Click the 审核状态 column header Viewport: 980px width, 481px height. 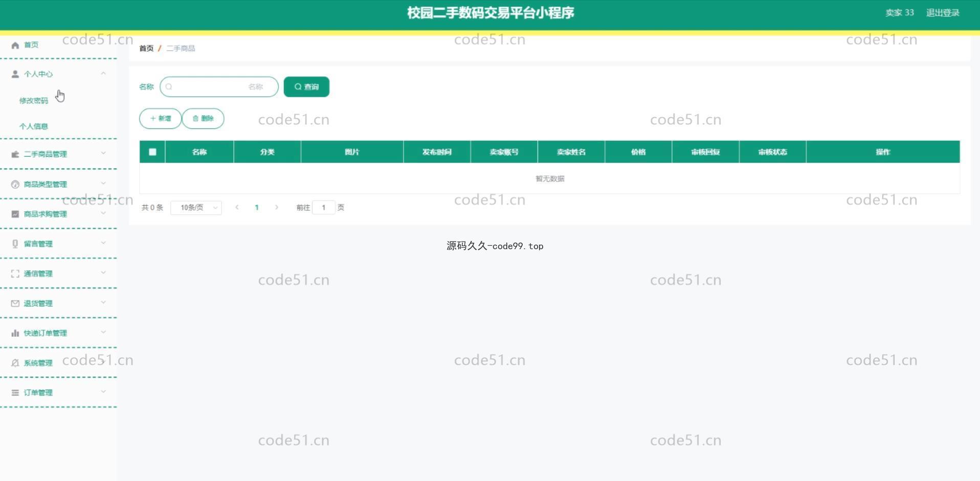pos(772,152)
